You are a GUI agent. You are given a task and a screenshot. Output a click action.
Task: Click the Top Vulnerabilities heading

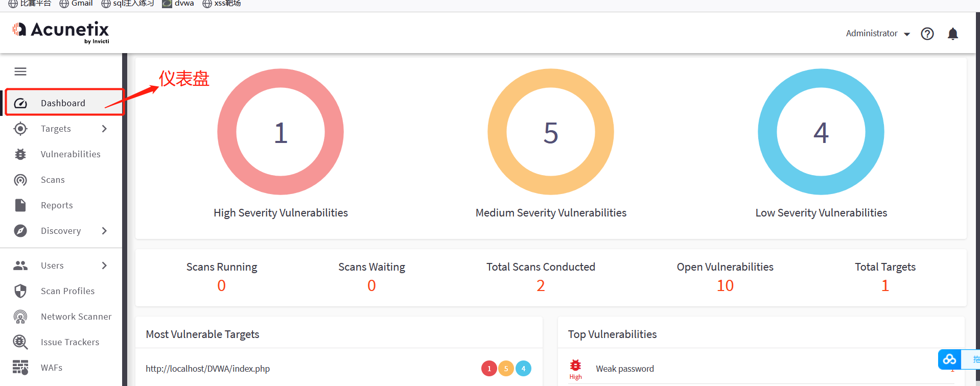[x=612, y=334]
